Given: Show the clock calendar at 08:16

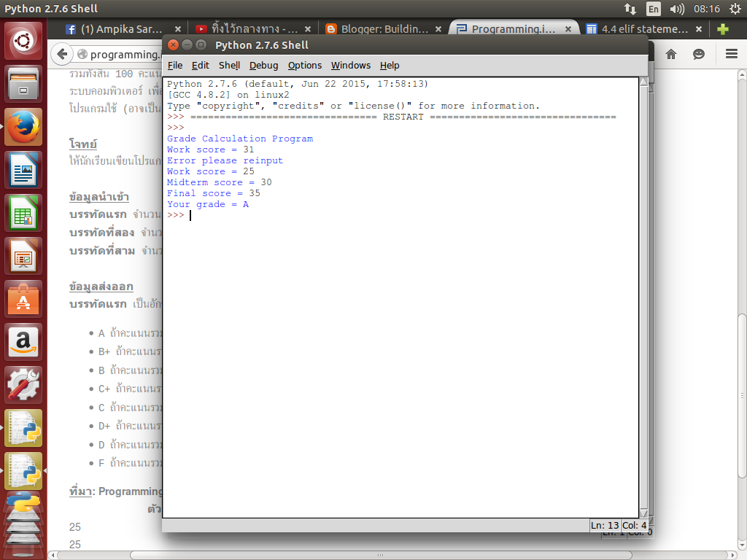Looking at the screenshot, I should 707,9.
